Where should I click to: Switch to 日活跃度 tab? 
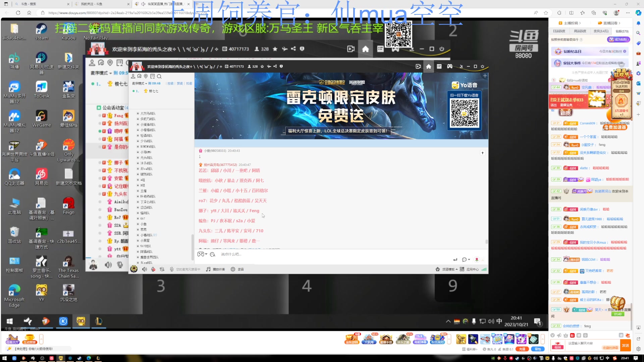click(x=559, y=31)
